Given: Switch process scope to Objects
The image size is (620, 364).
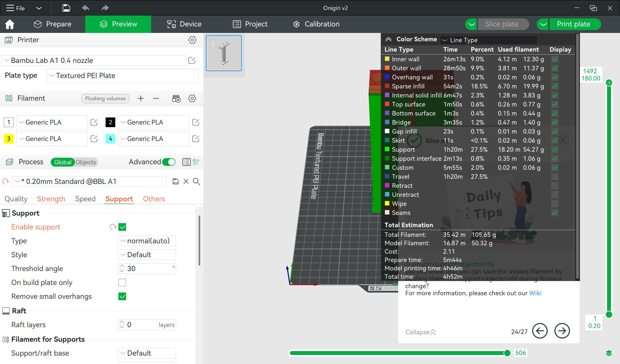Looking at the screenshot, I should click(86, 162).
